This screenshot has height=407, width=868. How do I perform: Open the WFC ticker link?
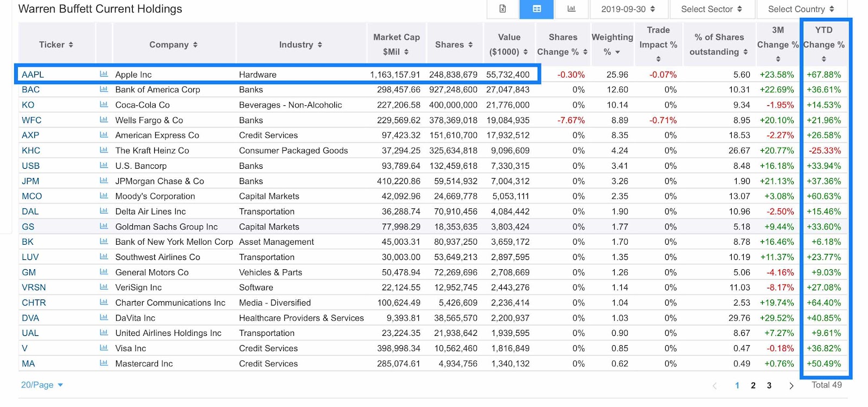tap(31, 120)
